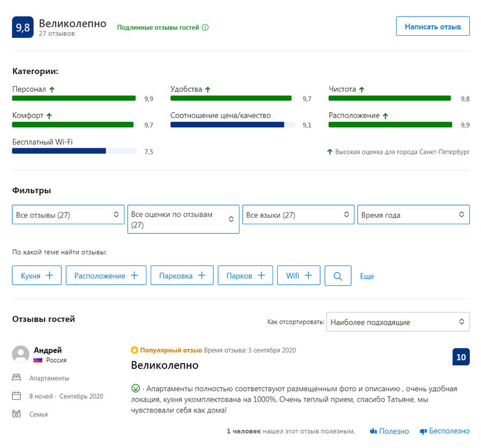This screenshot has height=448, width=481.
Task: Open the Все языки (27) dropdown
Action: pyautogui.click(x=298, y=215)
